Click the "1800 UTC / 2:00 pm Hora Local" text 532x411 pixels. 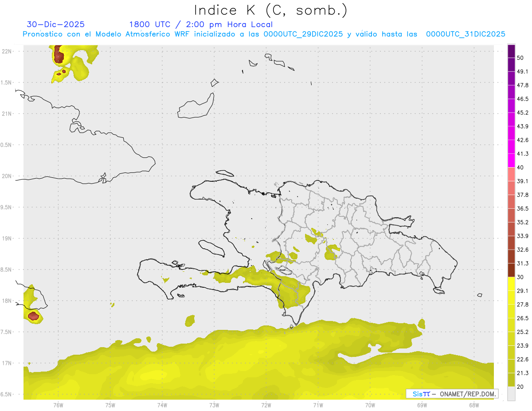201,24
